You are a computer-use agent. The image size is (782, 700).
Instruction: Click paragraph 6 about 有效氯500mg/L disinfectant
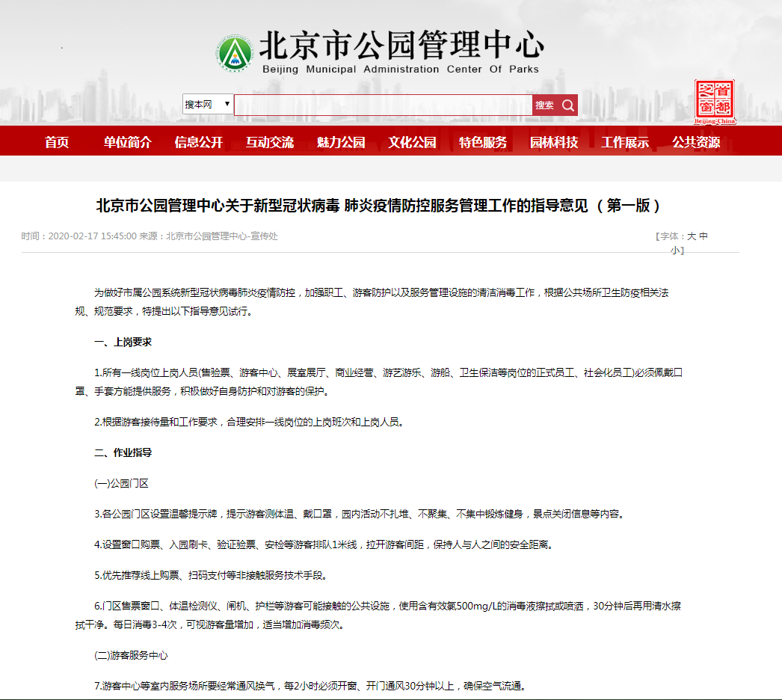pyautogui.click(x=378, y=615)
